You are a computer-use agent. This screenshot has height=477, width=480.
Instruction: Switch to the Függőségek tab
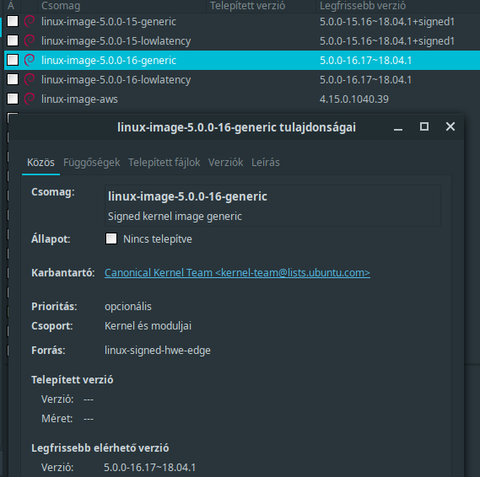click(92, 162)
